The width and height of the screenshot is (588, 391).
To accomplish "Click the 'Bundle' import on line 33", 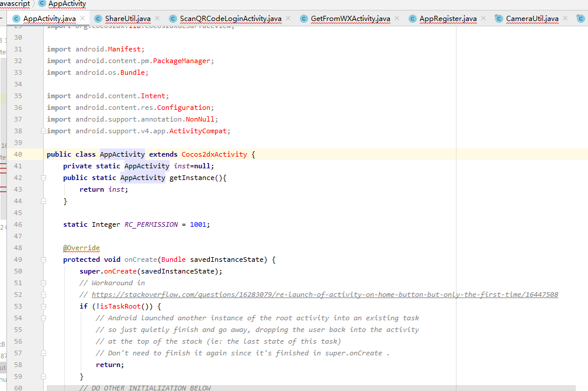I will pyautogui.click(x=132, y=72).
